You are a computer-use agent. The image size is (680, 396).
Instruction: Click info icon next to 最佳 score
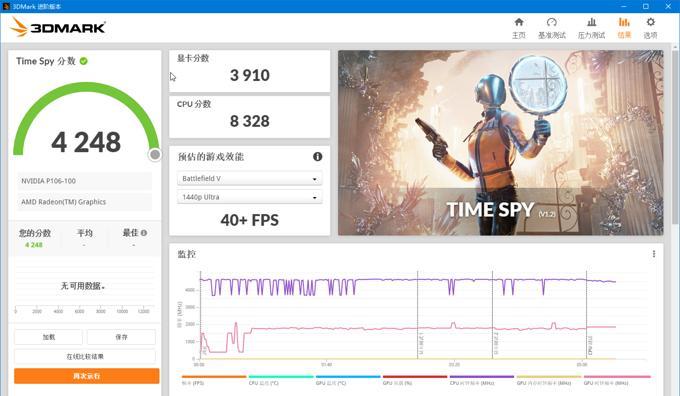[x=144, y=233]
